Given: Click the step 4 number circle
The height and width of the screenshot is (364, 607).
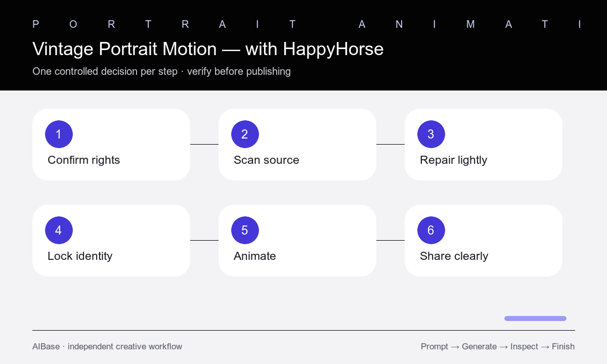Looking at the screenshot, I should coord(59,231).
